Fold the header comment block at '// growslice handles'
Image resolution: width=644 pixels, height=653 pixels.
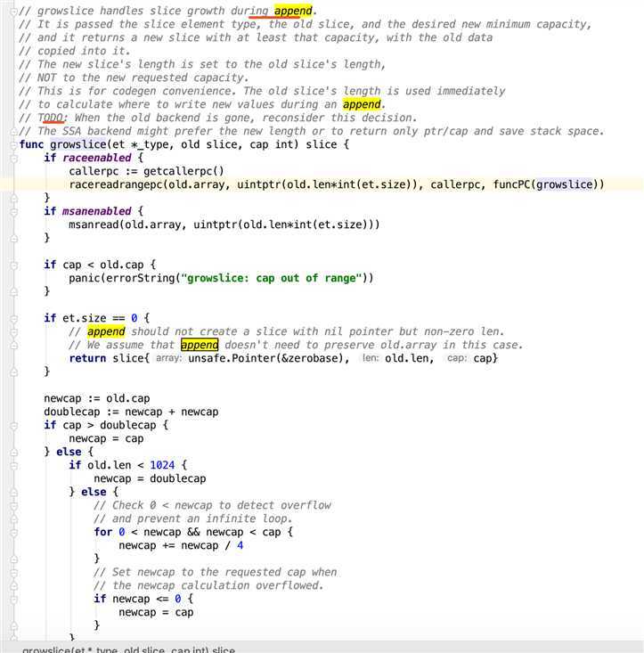pyautogui.click(x=13, y=12)
